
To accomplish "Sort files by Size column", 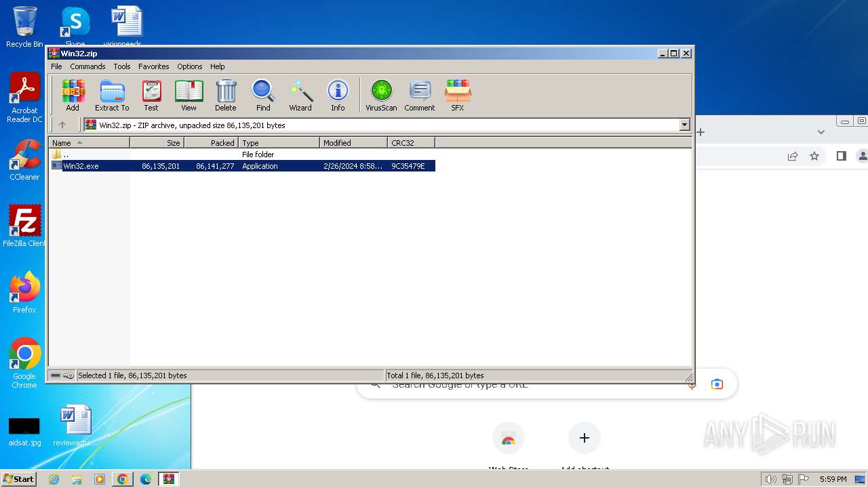I will click(157, 143).
